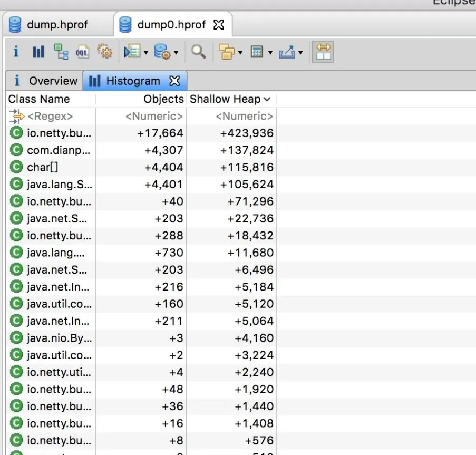The height and width of the screenshot is (455, 476).
Task: Toggle the compare to another heap dump button
Action: click(323, 52)
